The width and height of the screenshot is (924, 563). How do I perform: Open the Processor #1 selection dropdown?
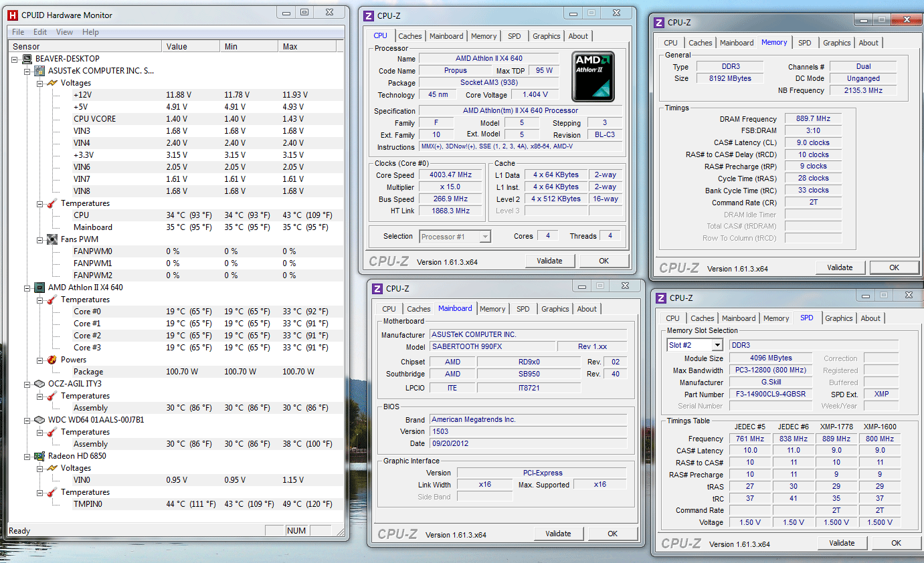click(x=485, y=236)
